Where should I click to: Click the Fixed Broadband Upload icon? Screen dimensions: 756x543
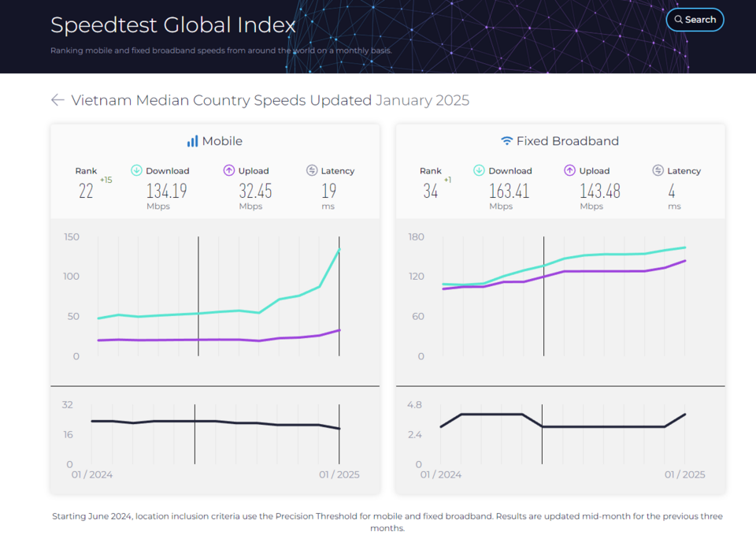570,170
